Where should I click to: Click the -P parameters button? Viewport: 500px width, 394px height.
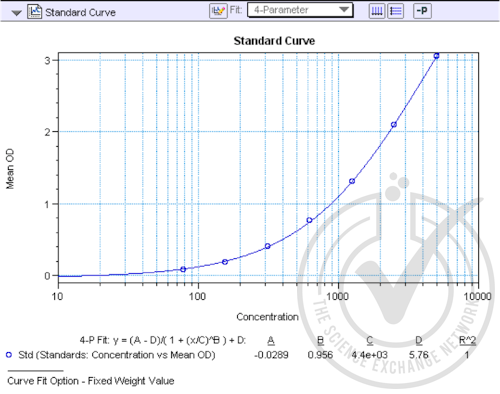[422, 11]
